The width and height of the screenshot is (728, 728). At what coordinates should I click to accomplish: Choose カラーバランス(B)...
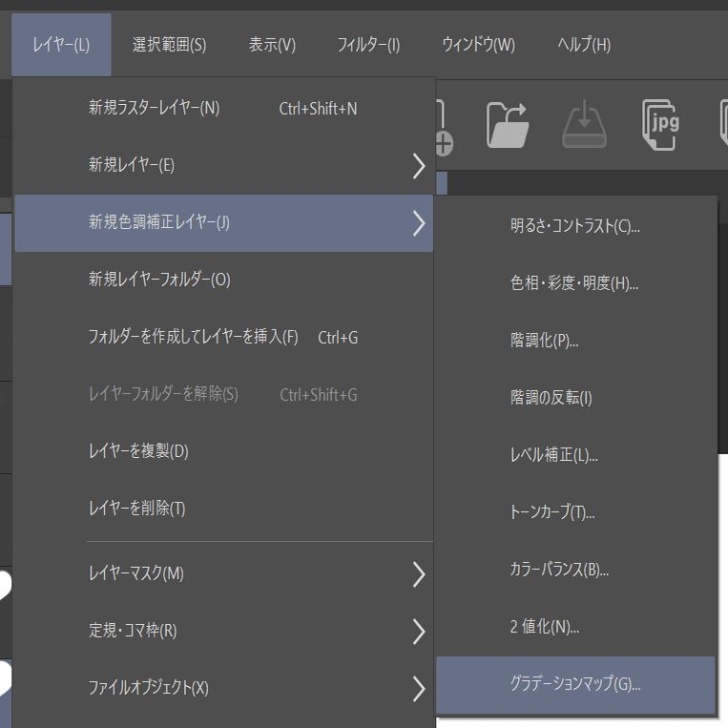(575, 570)
